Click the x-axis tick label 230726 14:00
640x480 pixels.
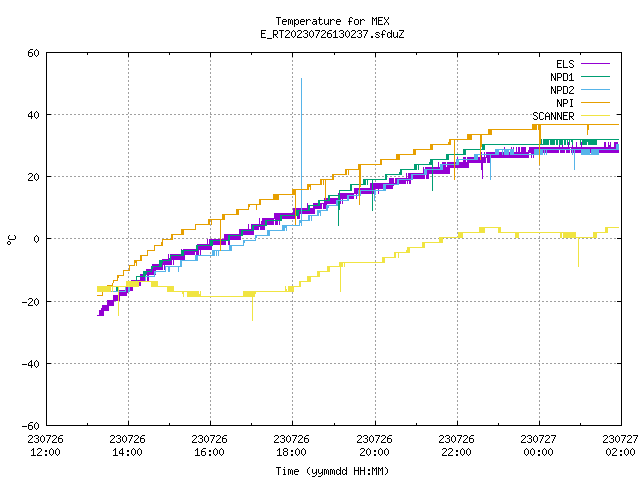[x=127, y=446]
